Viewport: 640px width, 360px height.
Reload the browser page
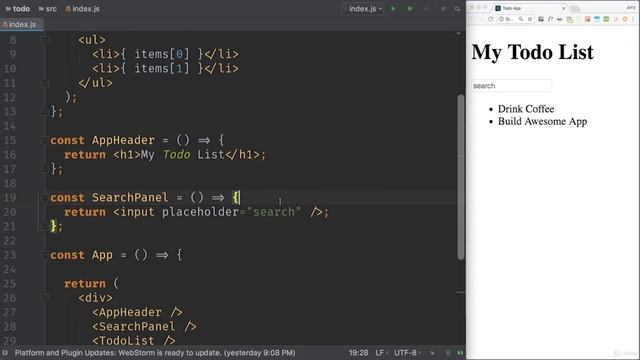point(491,19)
